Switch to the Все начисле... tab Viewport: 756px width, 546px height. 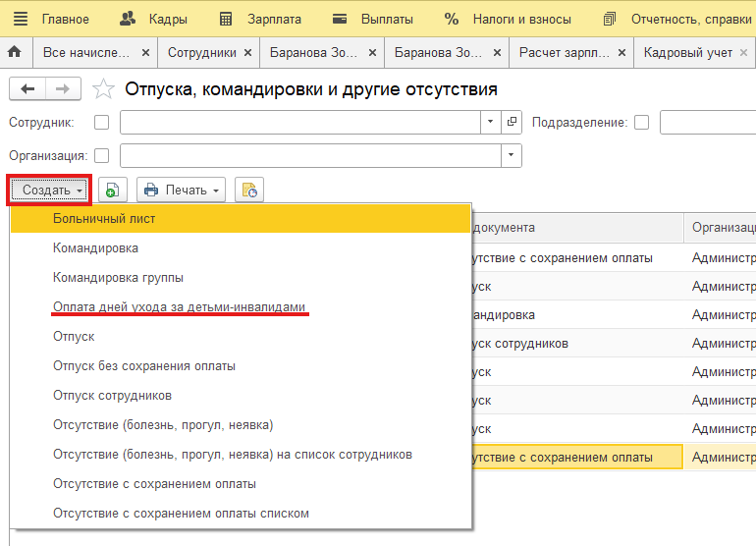coord(86,53)
